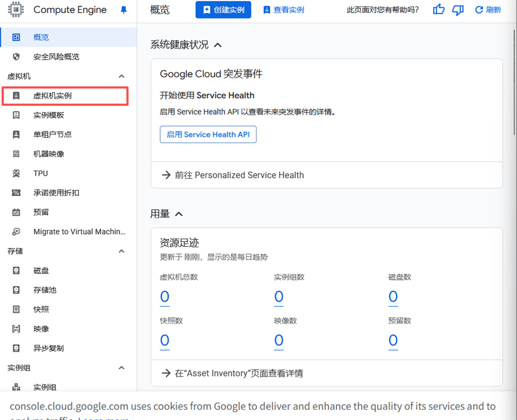Image resolution: width=517 pixels, height=420 pixels.
Task: Give positive feedback with thumbs up icon
Action: point(438,10)
